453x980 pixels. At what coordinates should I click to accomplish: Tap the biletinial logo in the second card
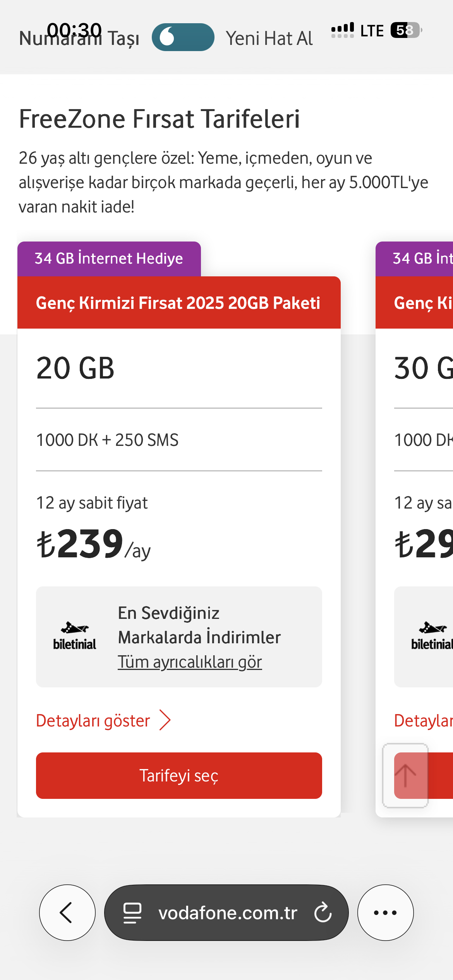(432, 637)
